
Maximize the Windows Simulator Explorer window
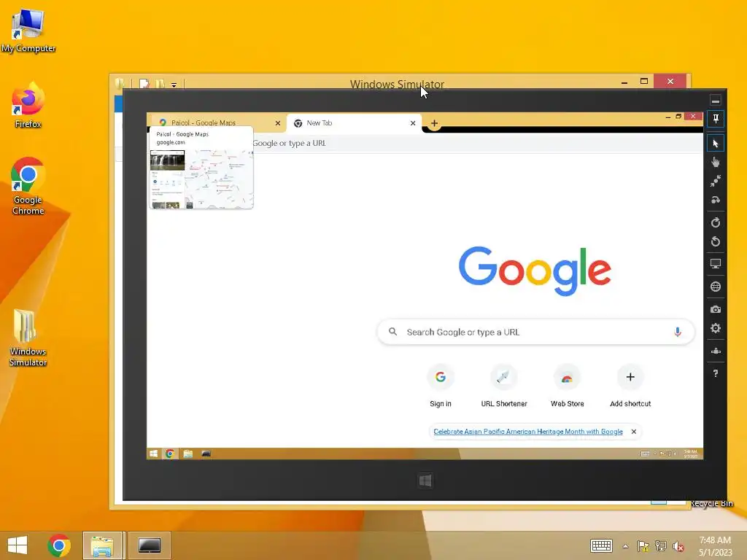pos(644,82)
